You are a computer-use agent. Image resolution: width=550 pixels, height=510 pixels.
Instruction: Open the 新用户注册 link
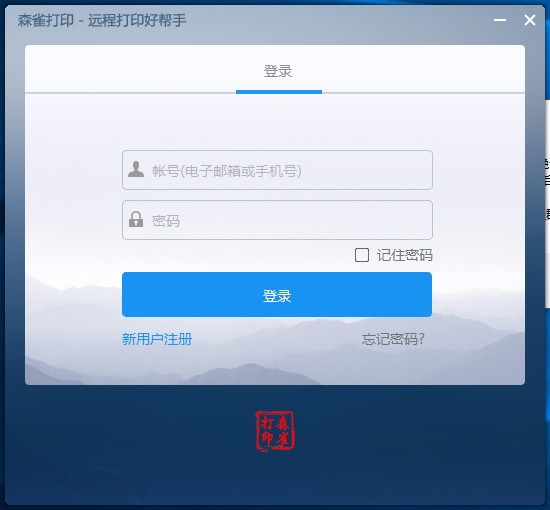(157, 339)
